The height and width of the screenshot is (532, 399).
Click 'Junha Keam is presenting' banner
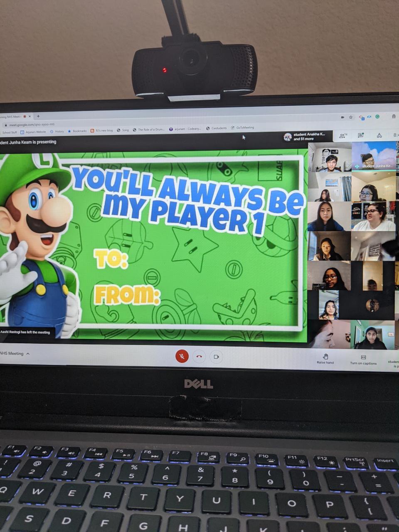tap(28, 142)
